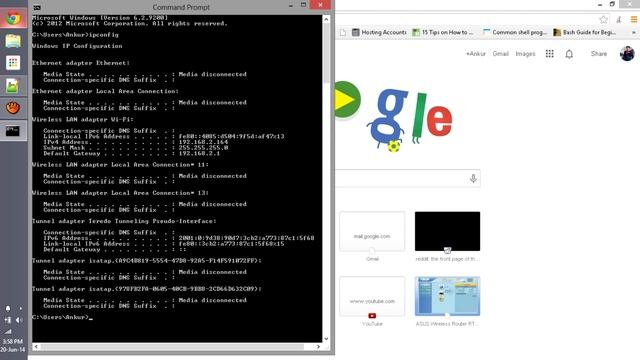Click the Command Prompt vertical scrollbar thumb

326,52
